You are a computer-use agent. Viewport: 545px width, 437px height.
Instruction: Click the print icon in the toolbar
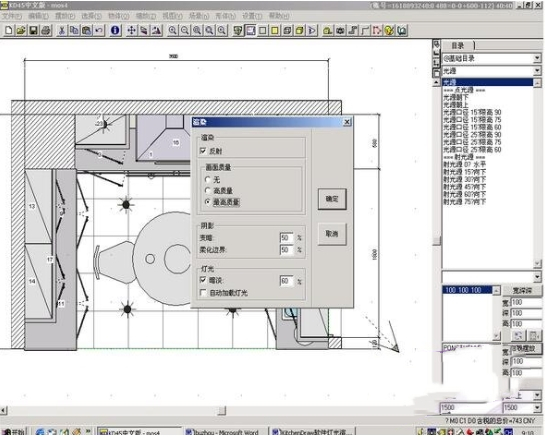[x=46, y=31]
